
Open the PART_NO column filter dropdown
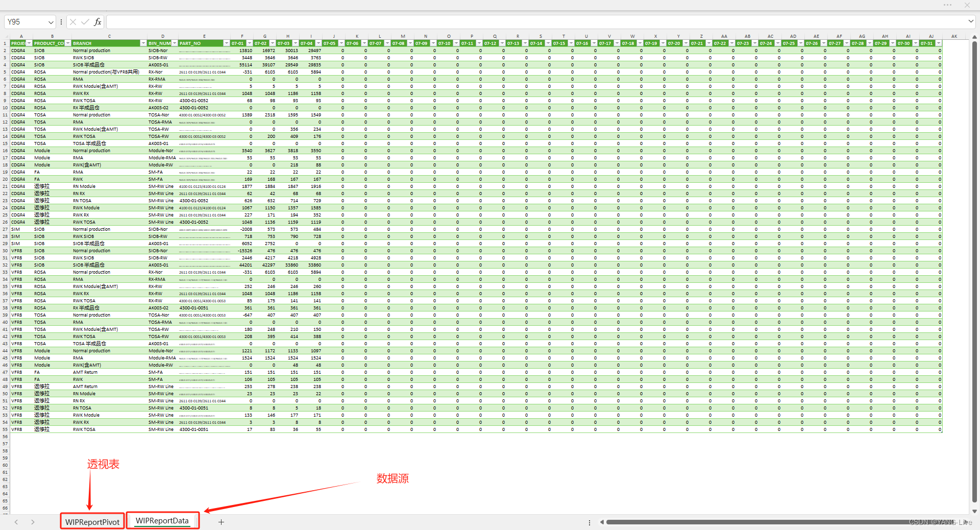tap(227, 43)
